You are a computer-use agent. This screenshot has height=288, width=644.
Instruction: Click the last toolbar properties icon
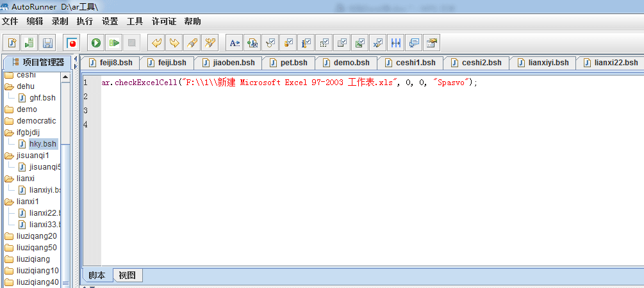coord(431,43)
